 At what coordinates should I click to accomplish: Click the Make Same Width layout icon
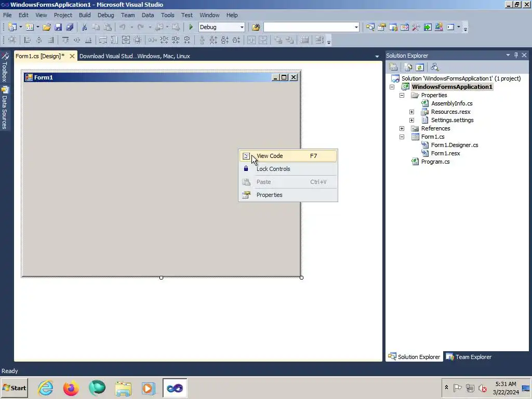point(103,40)
